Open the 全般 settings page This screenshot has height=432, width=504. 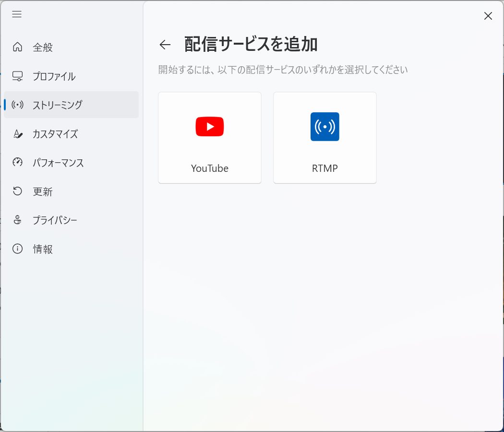[x=71, y=47]
